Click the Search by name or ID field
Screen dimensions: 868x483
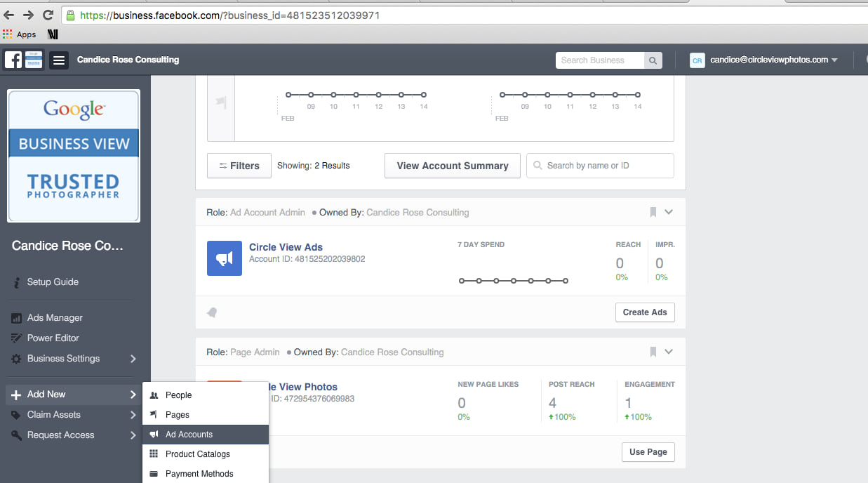pyautogui.click(x=600, y=166)
